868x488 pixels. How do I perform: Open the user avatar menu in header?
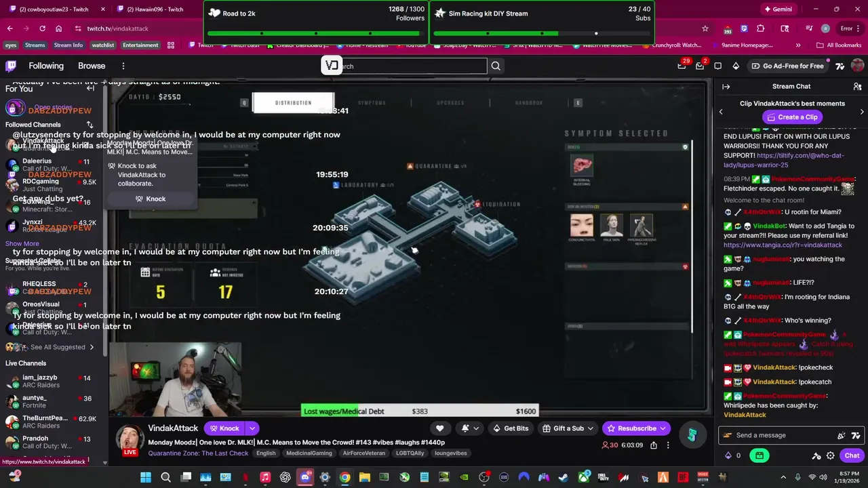click(x=857, y=66)
